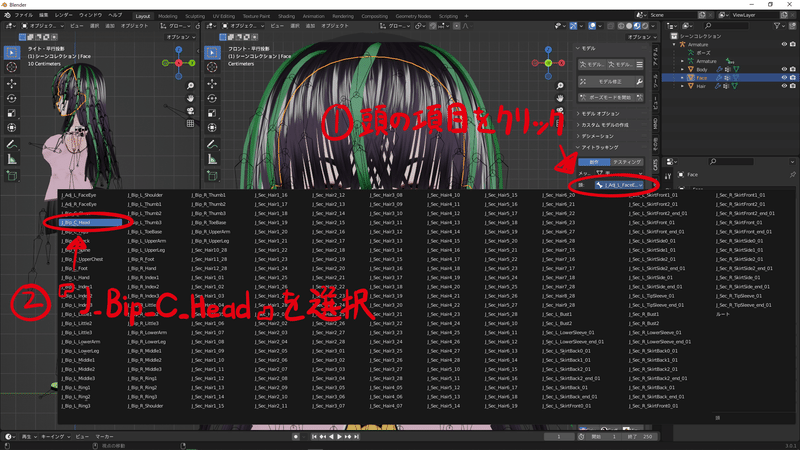The height and width of the screenshot is (450, 800).
Task: Toggle Hair render camera icon in outliner
Action: click(793, 86)
